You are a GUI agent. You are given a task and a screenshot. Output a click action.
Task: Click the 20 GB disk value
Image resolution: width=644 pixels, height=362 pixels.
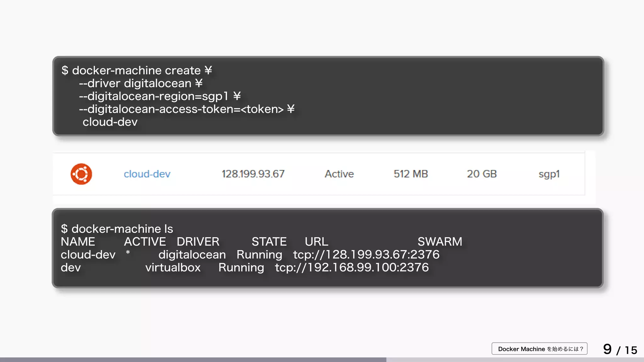482,174
